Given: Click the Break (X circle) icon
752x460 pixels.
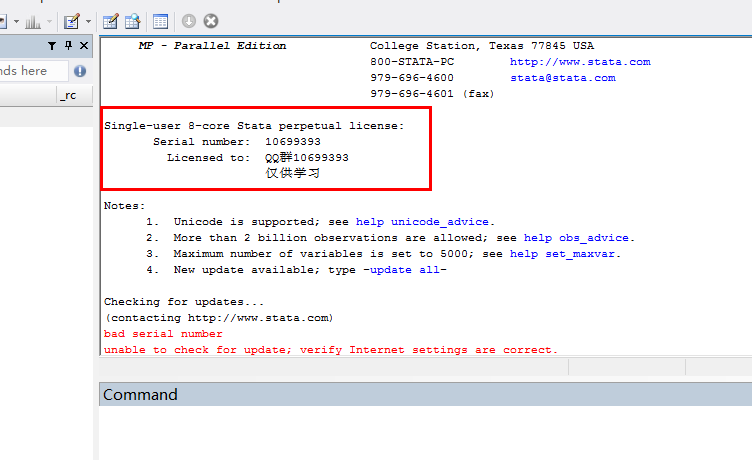Looking at the screenshot, I should pyautogui.click(x=211, y=21).
